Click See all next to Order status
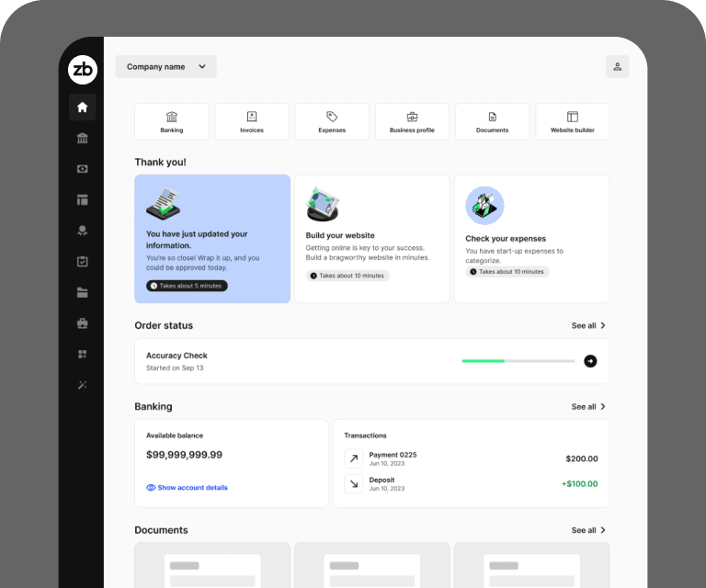706x588 pixels. tap(588, 326)
